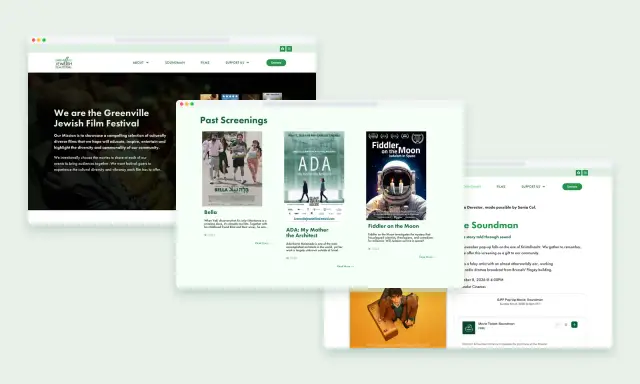Image resolution: width=640 pixels, height=384 pixels.
Task: Minimize the homepage window with yellow dot
Action: coord(39,40)
